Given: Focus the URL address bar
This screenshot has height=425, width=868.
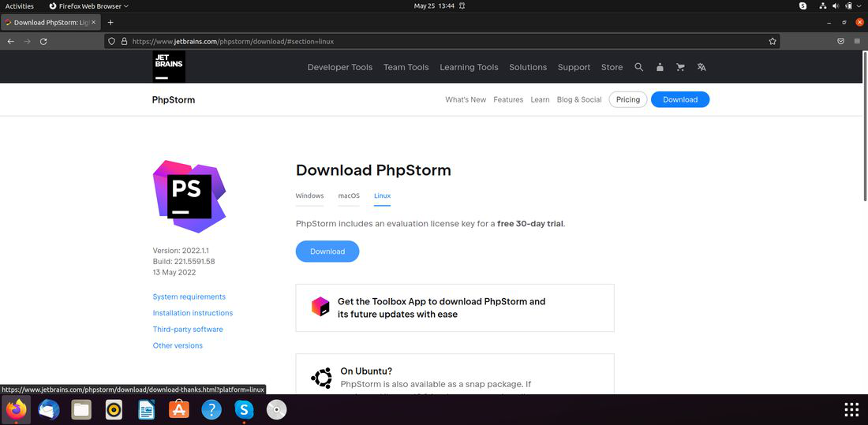Looking at the screenshot, I should click(x=441, y=42).
